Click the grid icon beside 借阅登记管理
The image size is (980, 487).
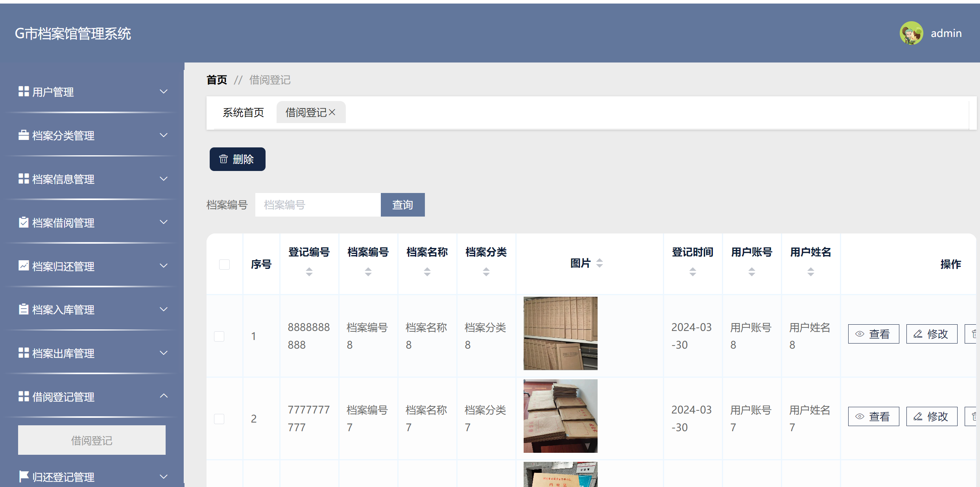point(24,396)
